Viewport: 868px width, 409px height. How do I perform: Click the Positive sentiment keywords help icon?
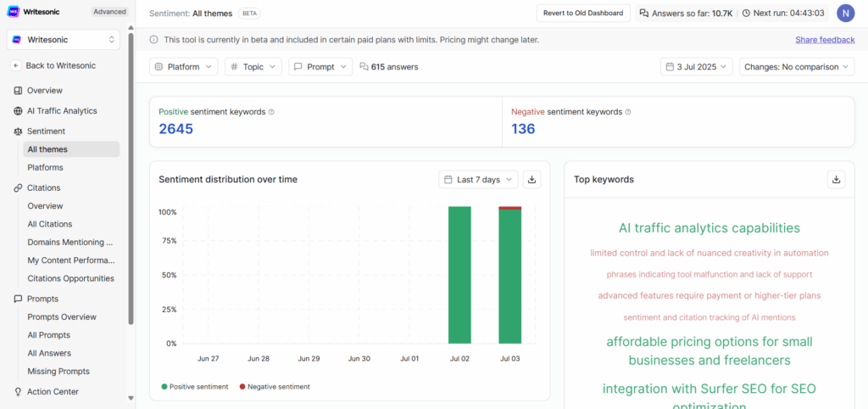click(271, 112)
